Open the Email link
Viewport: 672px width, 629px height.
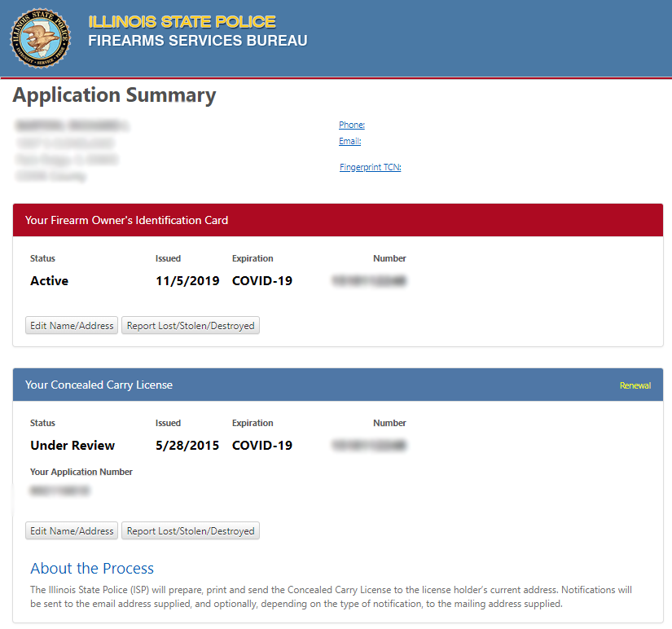click(x=350, y=141)
